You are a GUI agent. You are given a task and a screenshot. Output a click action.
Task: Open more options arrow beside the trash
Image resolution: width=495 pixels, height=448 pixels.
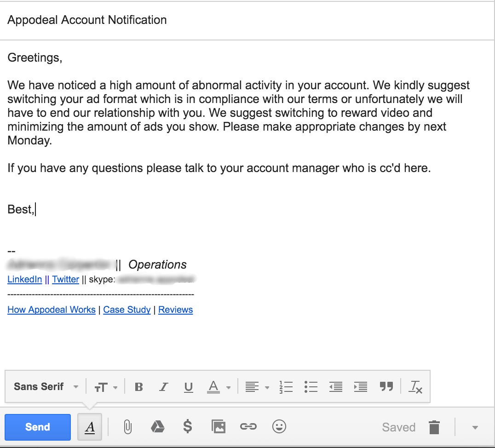click(475, 427)
